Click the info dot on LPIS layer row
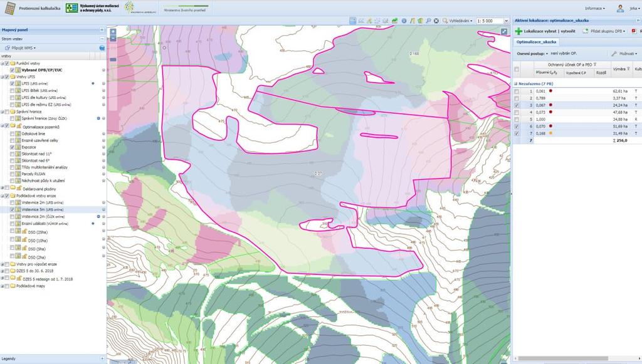Viewport: 642px width, 364px height. [x=93, y=83]
